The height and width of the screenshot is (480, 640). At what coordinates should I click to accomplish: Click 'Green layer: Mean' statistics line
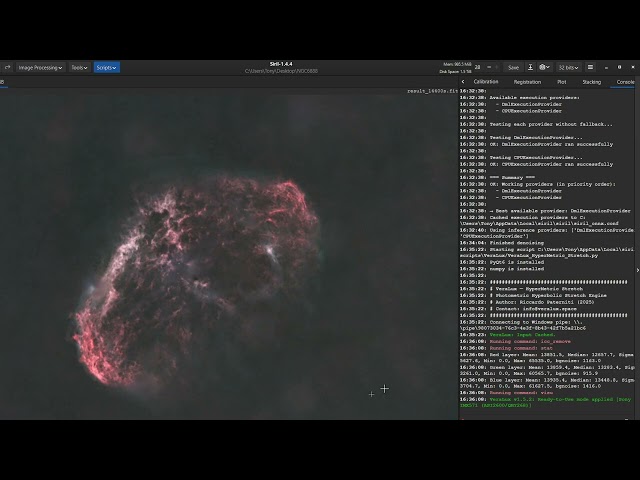click(x=547, y=370)
